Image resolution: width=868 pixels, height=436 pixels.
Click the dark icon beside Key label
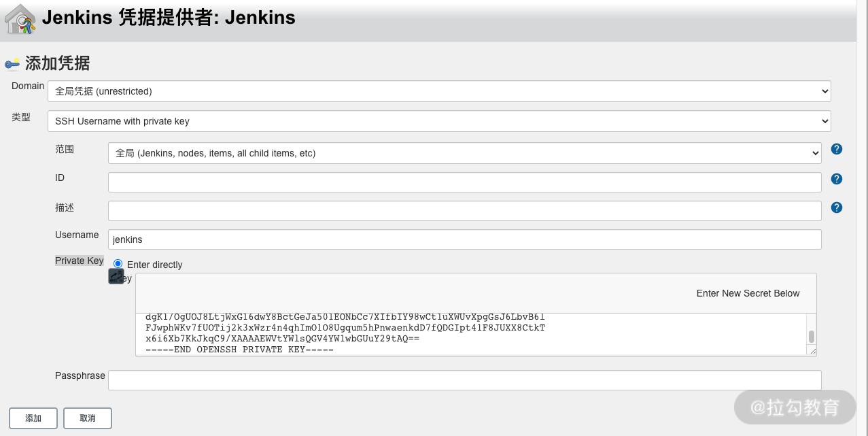coord(116,276)
